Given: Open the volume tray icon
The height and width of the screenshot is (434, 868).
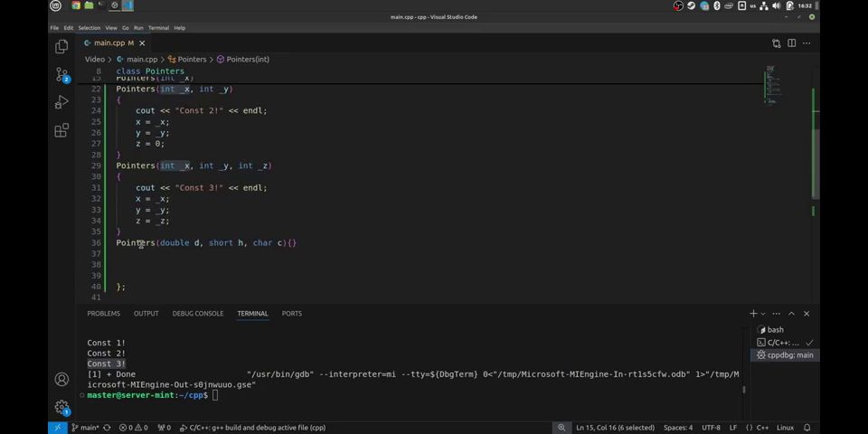Looking at the screenshot, I should [x=776, y=5].
